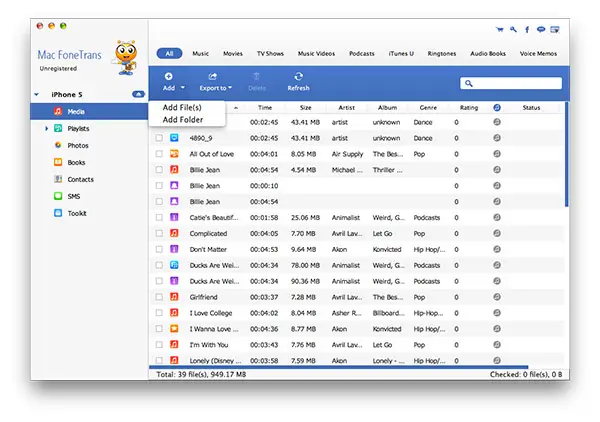Check the box for 4890_9
This screenshot has width=600, height=422.
tap(159, 138)
